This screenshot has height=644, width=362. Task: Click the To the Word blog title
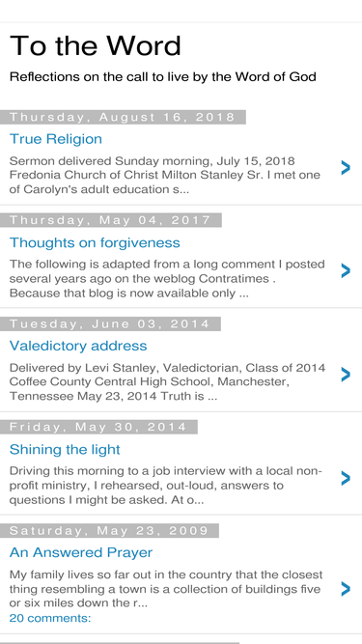tap(96, 45)
